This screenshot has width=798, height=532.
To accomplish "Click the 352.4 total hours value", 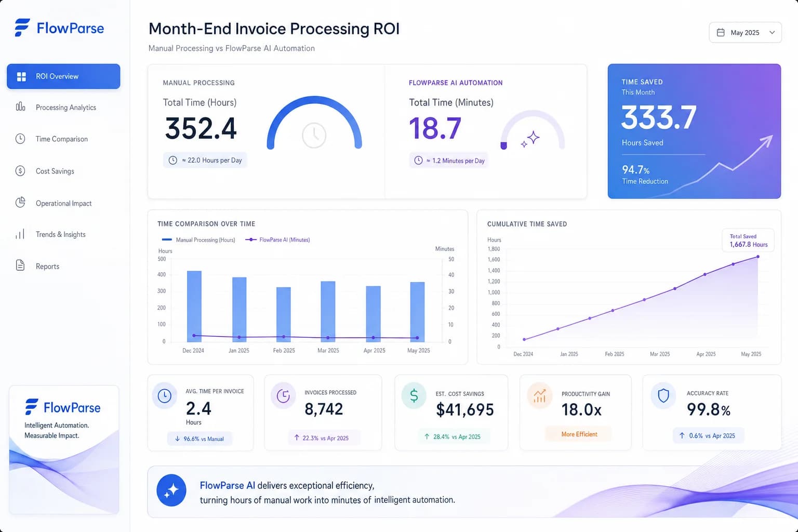I will [x=201, y=128].
